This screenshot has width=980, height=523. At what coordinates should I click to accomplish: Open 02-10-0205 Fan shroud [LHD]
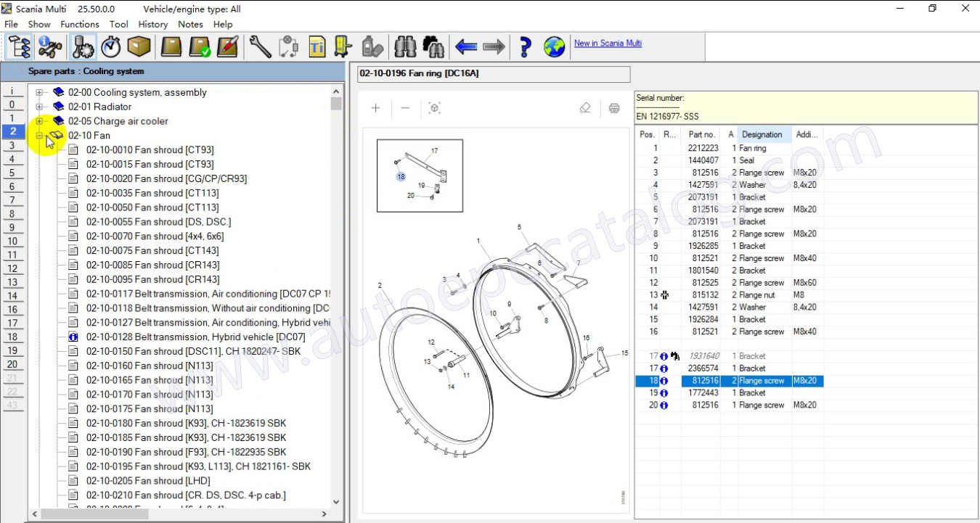[x=148, y=481]
